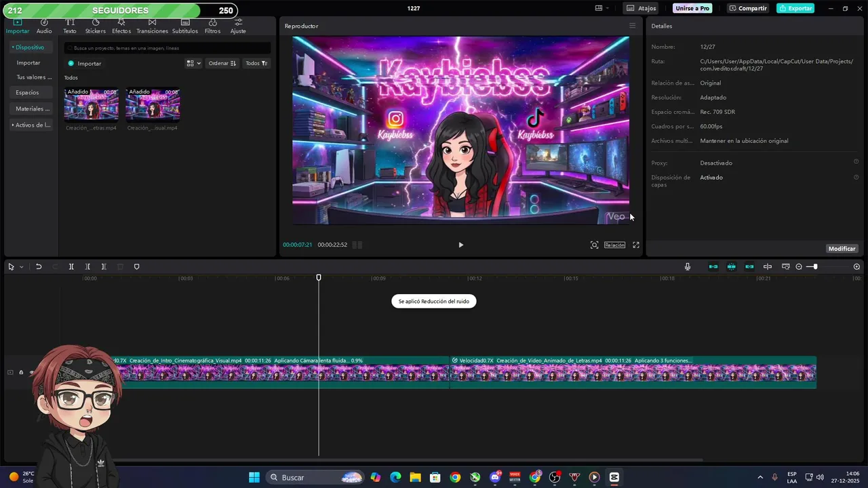
Task: Open the grid view mode dropdown
Action: [x=193, y=63]
